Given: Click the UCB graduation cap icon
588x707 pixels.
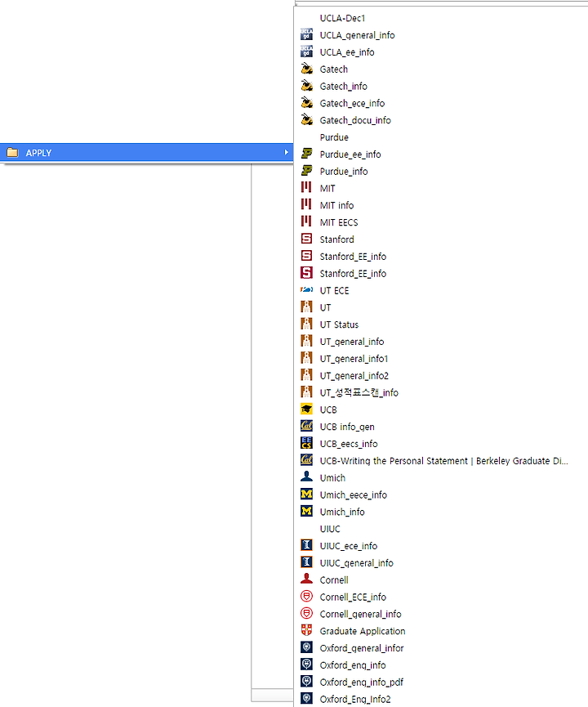Looking at the screenshot, I should tap(306, 409).
